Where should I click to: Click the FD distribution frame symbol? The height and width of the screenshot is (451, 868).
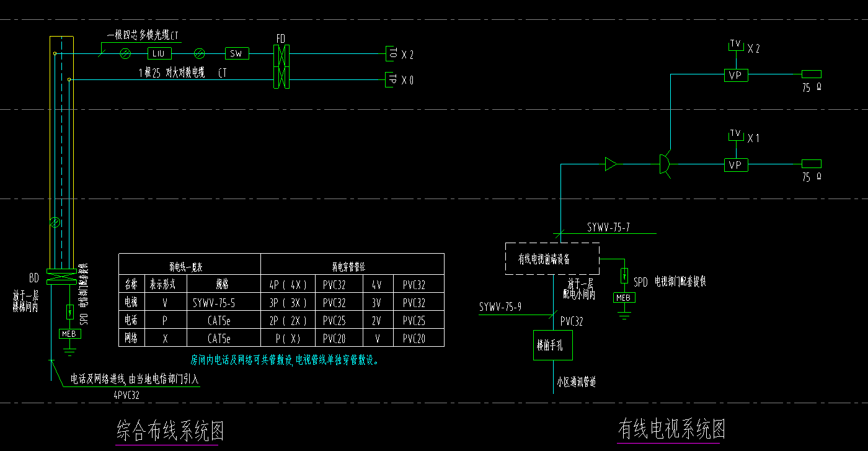pyautogui.click(x=281, y=67)
